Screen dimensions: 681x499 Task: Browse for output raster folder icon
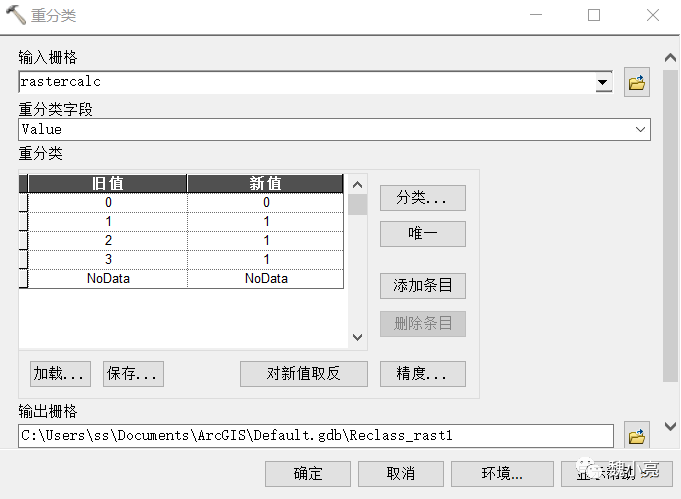pyautogui.click(x=637, y=436)
